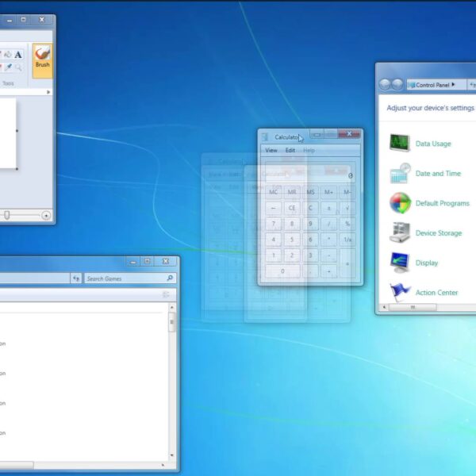
Task: Click the Control Panel forward arrow button
Action: pyautogui.click(x=397, y=84)
